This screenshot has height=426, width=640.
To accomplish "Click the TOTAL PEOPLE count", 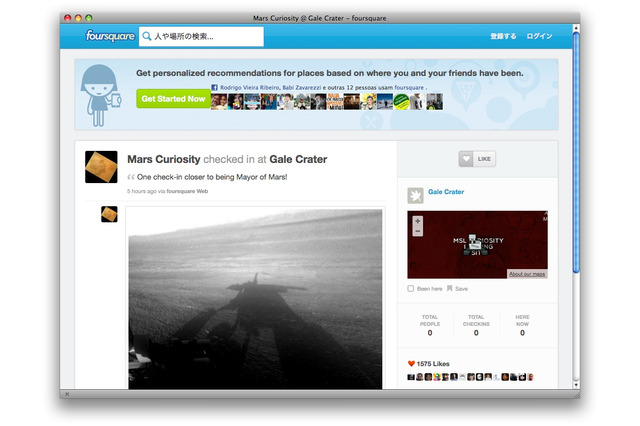I will 430,333.
